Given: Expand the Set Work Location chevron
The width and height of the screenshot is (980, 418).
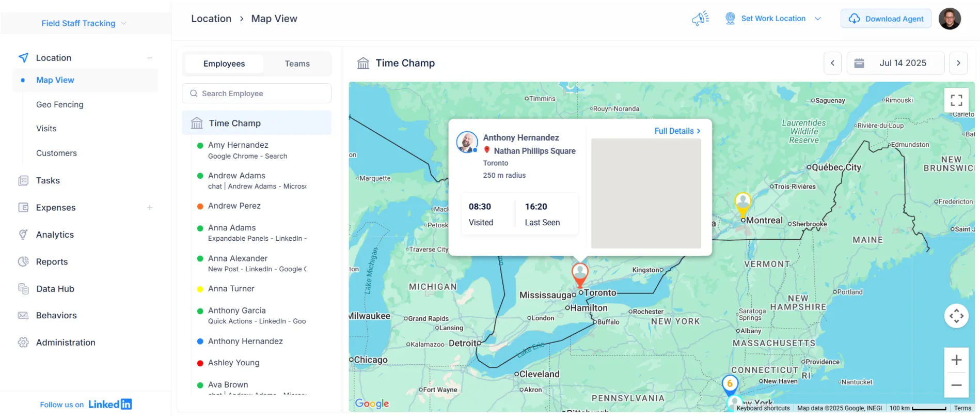Looking at the screenshot, I should 818,19.
